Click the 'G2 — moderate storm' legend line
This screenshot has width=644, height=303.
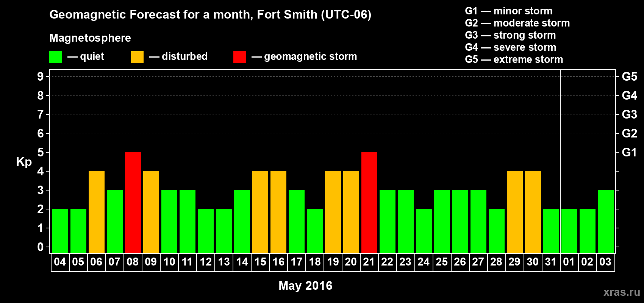tap(517, 23)
